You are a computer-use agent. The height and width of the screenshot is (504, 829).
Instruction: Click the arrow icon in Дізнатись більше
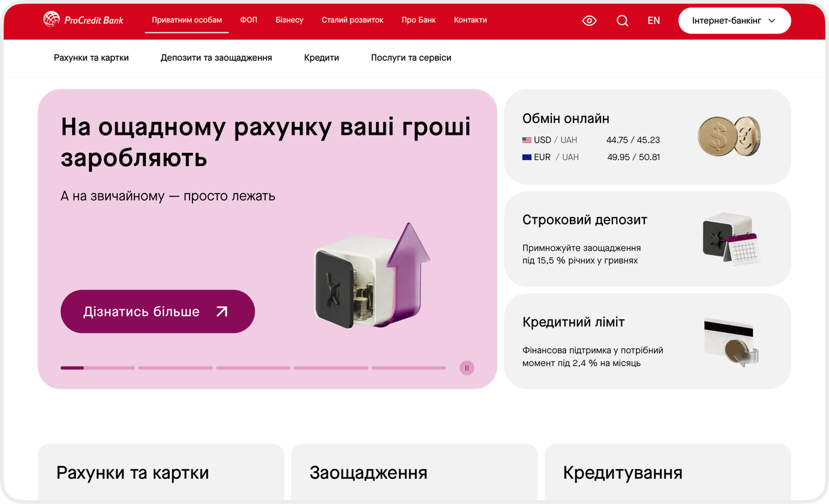click(222, 312)
